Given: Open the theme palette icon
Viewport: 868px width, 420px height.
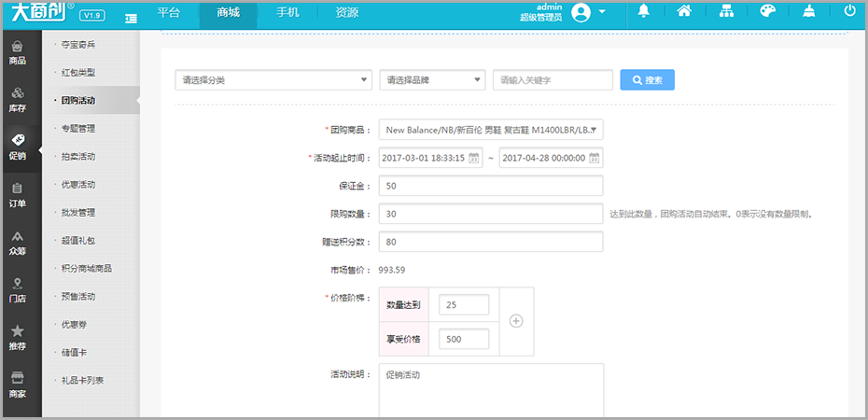Looking at the screenshot, I should pyautogui.click(x=767, y=11).
